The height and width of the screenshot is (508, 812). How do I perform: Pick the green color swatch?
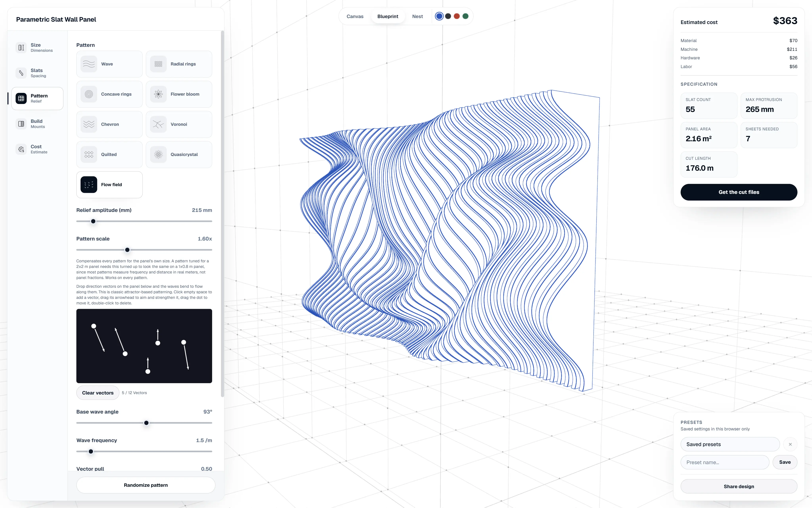tap(465, 16)
